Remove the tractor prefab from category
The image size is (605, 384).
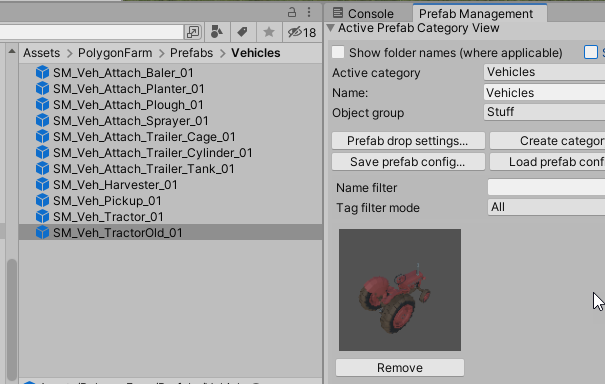point(400,367)
